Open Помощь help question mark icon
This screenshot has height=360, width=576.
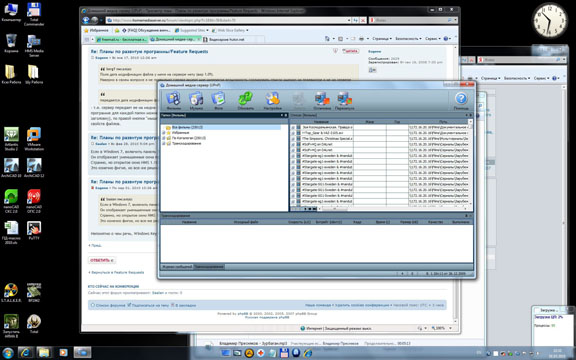click(x=461, y=101)
